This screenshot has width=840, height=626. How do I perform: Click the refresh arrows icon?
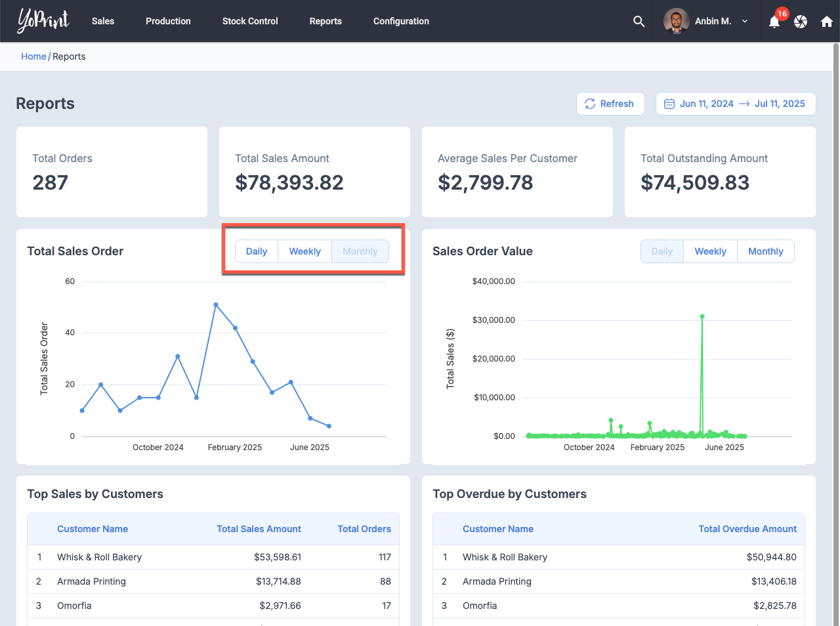click(x=590, y=104)
